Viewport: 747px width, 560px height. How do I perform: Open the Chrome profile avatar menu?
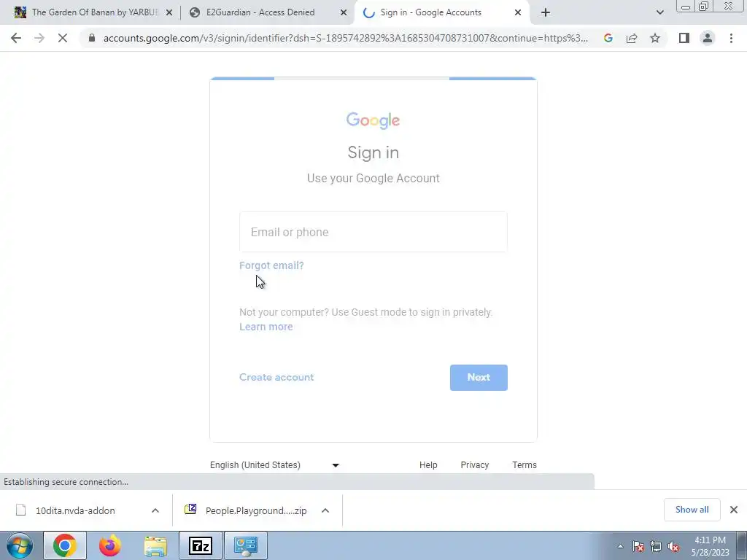pos(708,38)
